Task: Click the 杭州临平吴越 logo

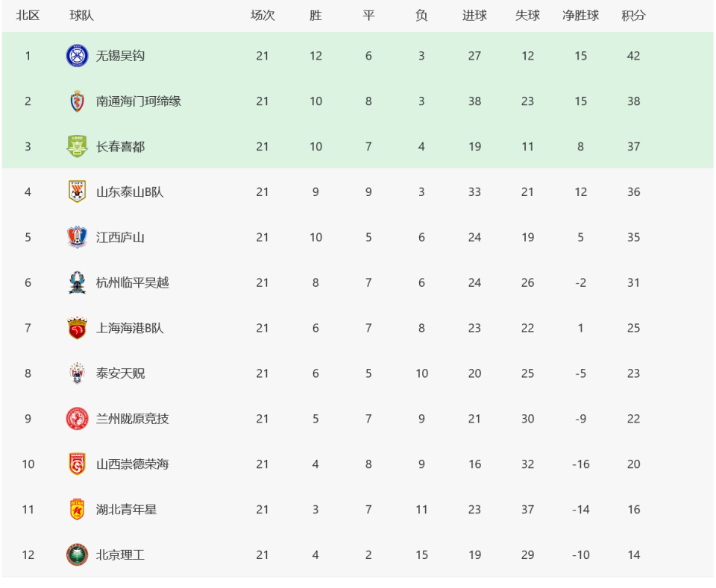Action: point(77,282)
